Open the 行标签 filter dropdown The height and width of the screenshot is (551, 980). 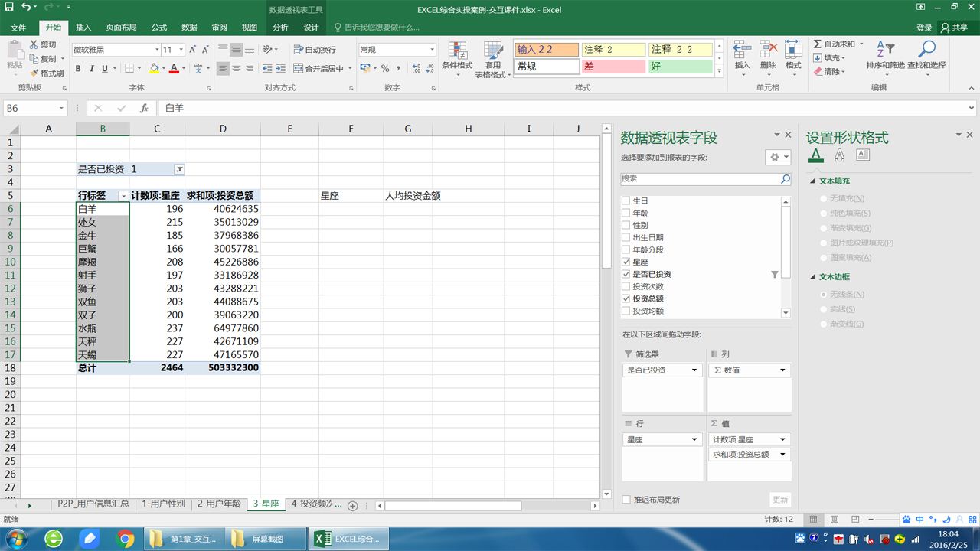click(123, 196)
